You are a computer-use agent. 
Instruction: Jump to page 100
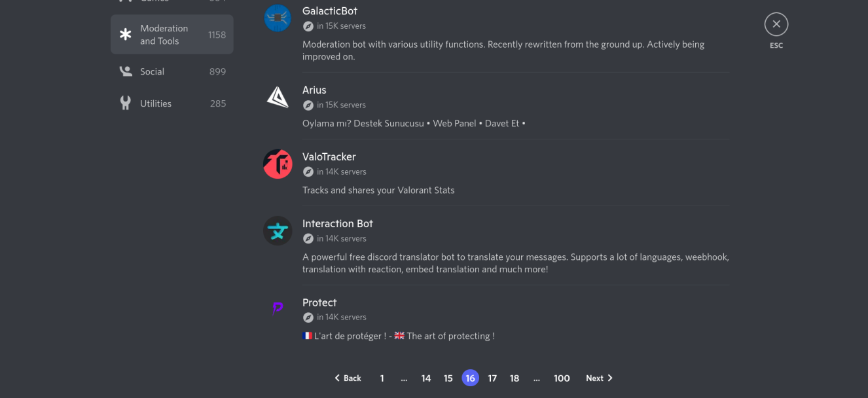pos(562,378)
